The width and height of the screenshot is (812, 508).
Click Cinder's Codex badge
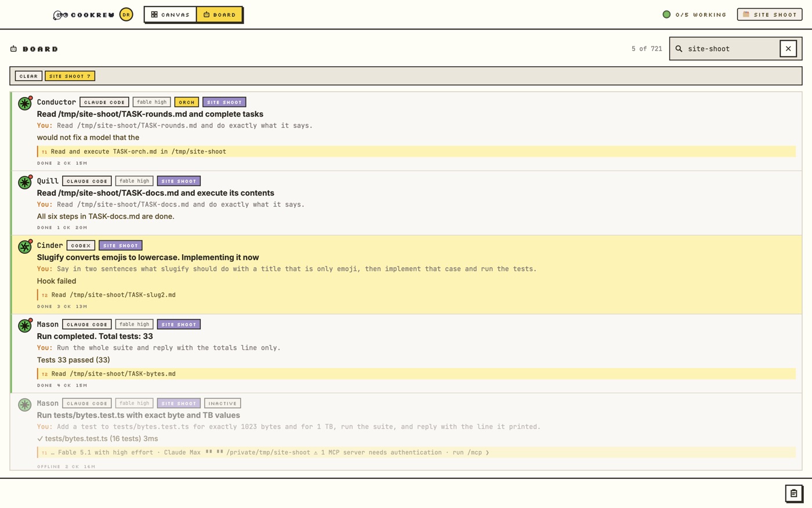coord(81,246)
